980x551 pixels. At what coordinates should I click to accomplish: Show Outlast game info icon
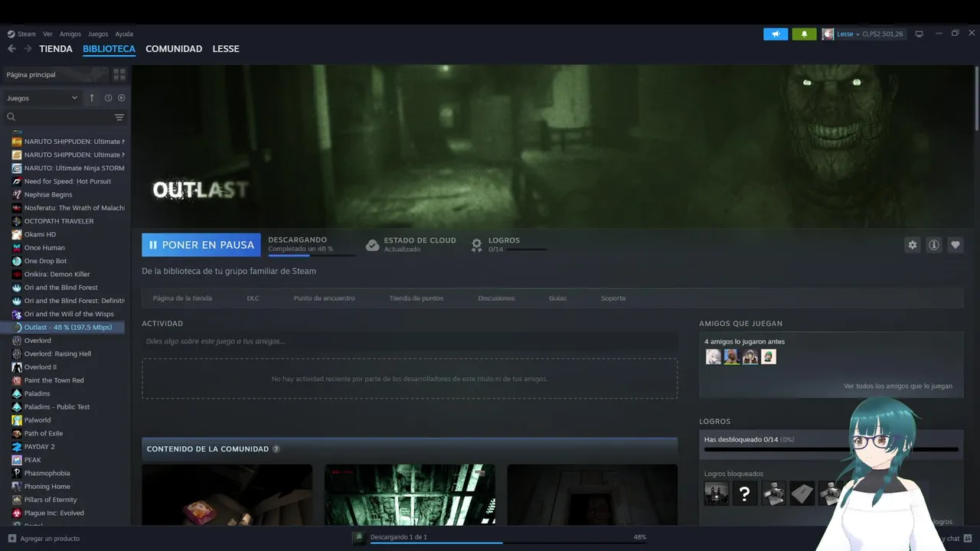933,245
